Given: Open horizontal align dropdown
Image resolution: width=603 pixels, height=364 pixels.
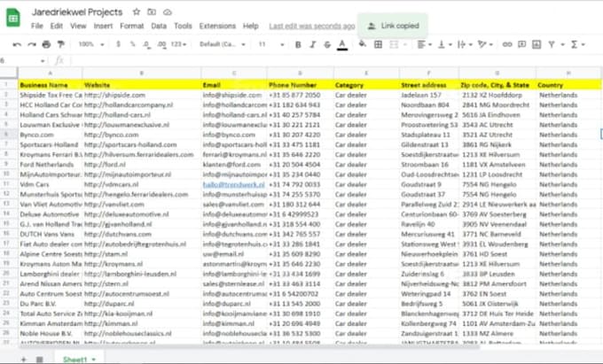Looking at the screenshot, I should coord(425,44).
